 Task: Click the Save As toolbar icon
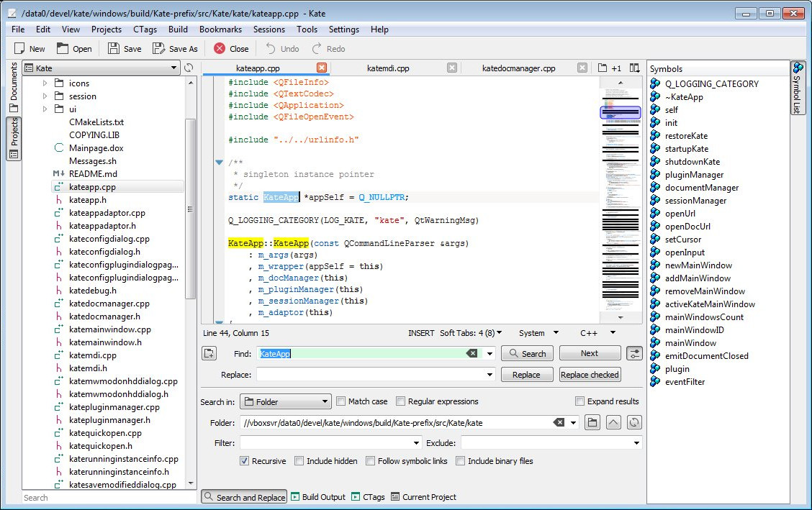(x=159, y=49)
